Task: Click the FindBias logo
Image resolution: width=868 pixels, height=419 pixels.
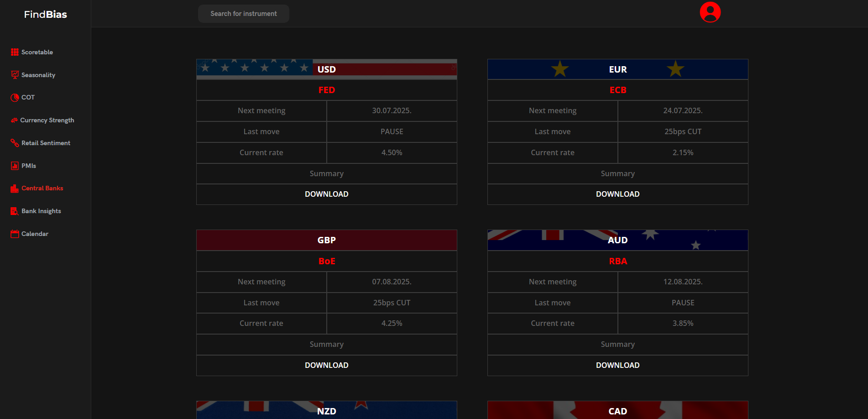Action: click(x=45, y=14)
